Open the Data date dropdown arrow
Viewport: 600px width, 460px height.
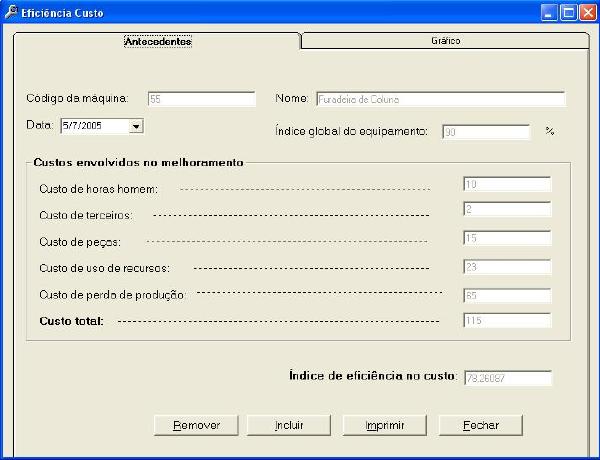point(136,126)
